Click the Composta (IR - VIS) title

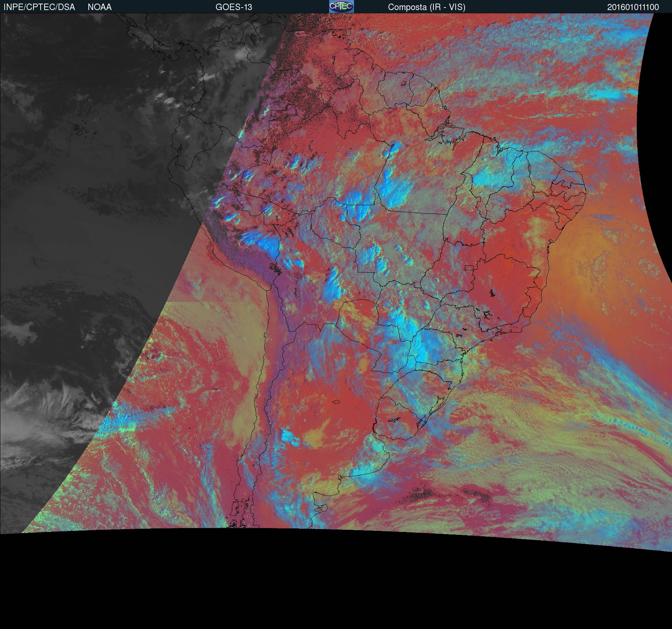(x=427, y=7)
